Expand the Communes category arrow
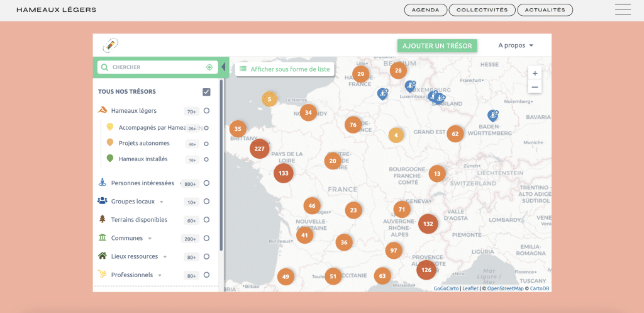This screenshot has height=313, width=644. point(150,239)
